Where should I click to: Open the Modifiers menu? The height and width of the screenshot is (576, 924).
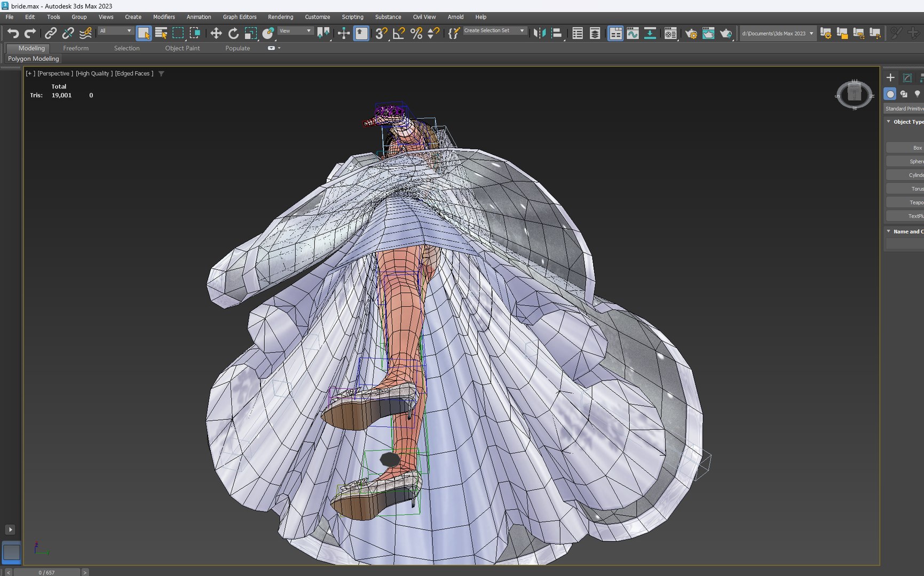click(x=164, y=17)
